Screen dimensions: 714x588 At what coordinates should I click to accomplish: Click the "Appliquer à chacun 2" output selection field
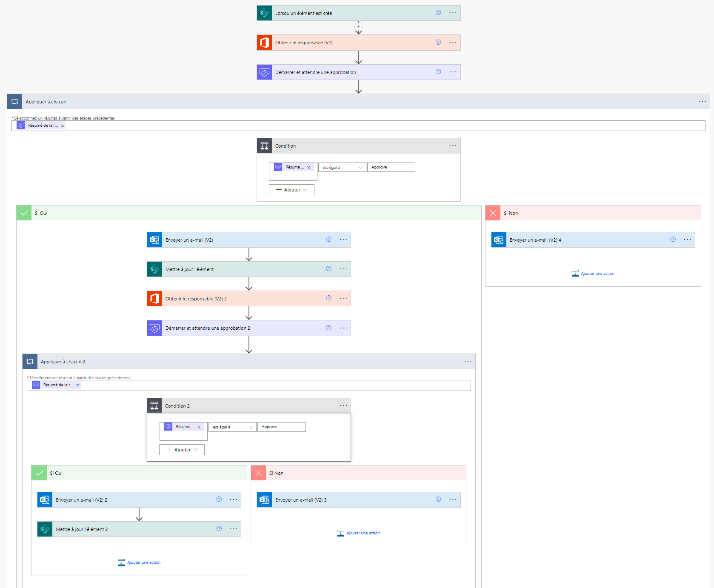click(249, 385)
